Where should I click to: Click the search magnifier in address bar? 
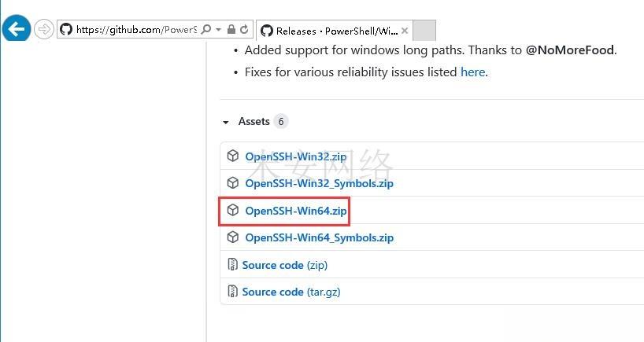(206, 29)
